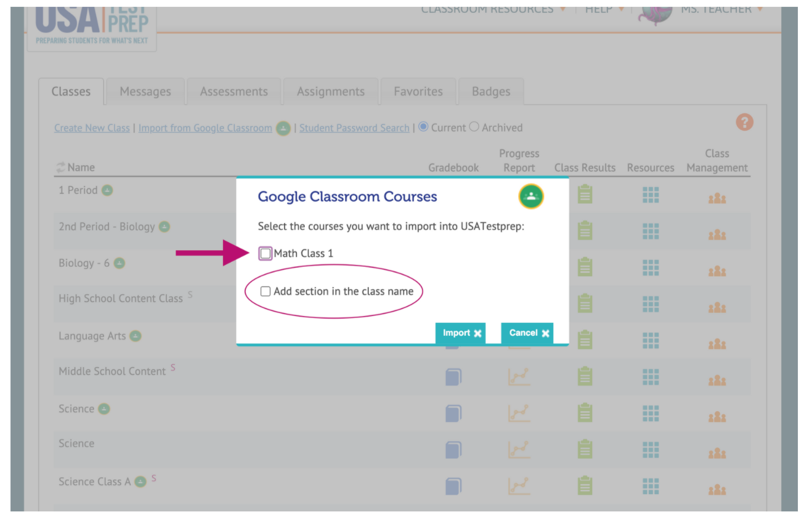The width and height of the screenshot is (812, 520).
Task: Go to the Favorites tab
Action: (x=418, y=92)
